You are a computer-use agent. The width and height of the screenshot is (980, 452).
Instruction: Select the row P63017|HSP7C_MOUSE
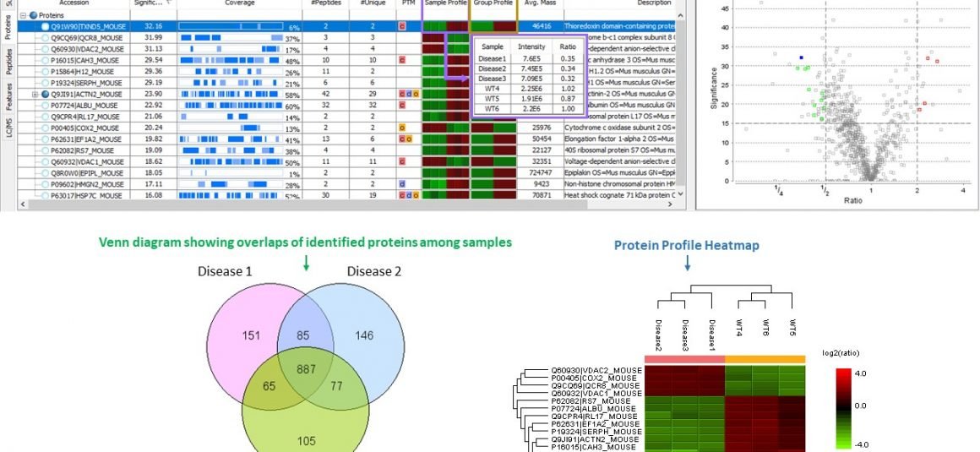pos(347,196)
